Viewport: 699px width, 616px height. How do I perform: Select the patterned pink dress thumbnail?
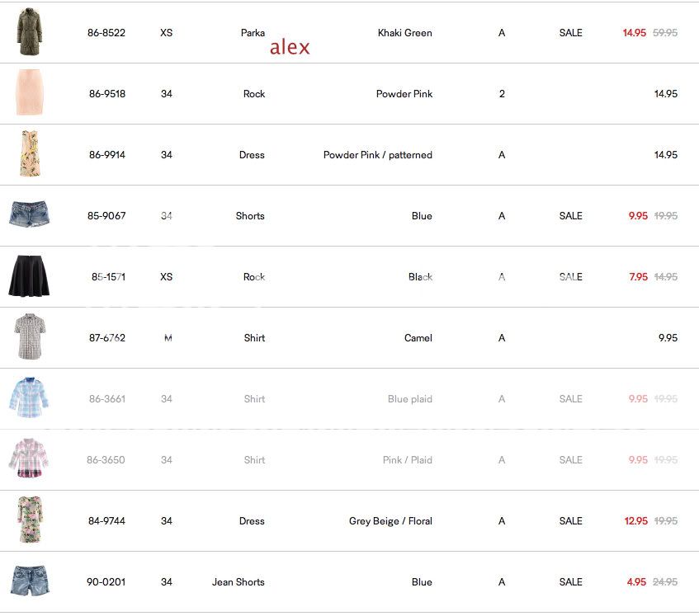point(29,154)
